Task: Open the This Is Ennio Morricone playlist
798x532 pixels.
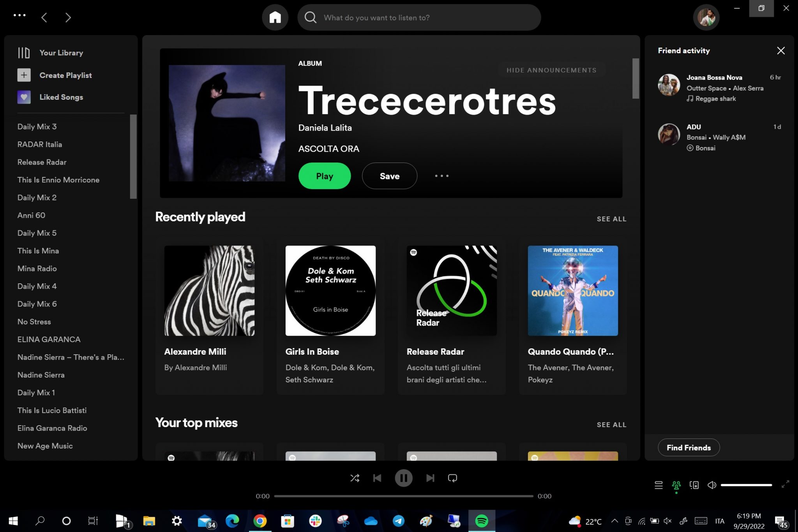Action: pyautogui.click(x=58, y=180)
